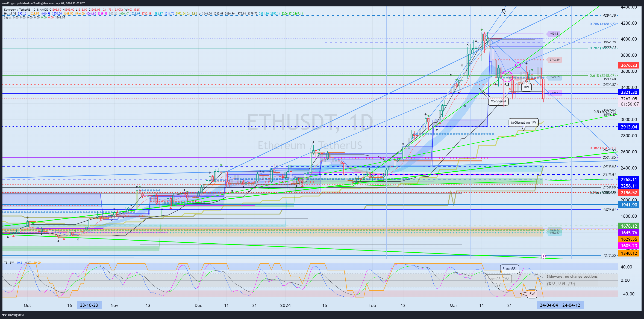Select the M-Signal on 1W callout
The width and height of the screenshot is (644, 319).
click(523, 123)
